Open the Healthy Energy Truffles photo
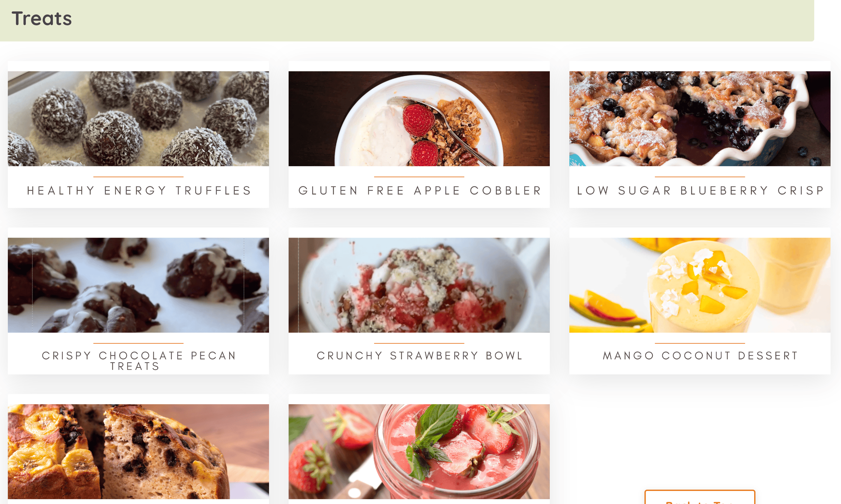Screen dimensions: 841x504 [x=138, y=118]
